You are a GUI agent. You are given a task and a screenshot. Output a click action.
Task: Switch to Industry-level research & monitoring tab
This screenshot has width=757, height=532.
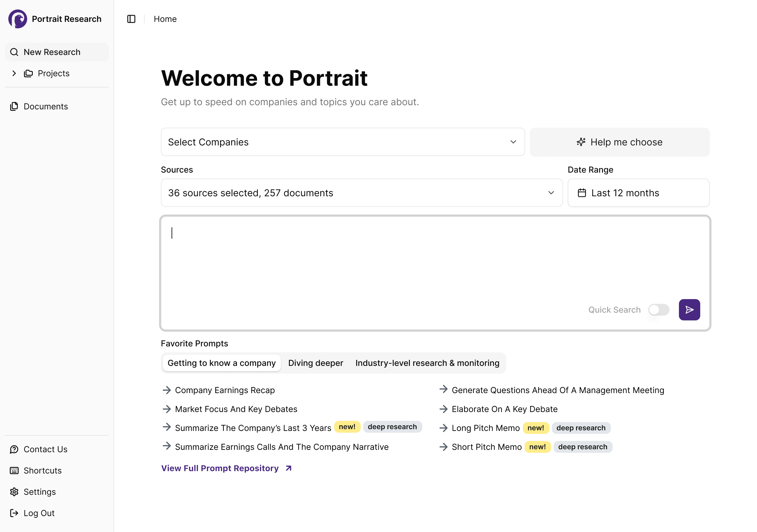point(427,363)
